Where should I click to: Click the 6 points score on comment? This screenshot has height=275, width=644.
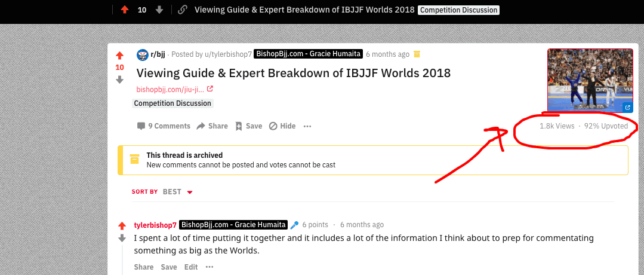pos(315,225)
